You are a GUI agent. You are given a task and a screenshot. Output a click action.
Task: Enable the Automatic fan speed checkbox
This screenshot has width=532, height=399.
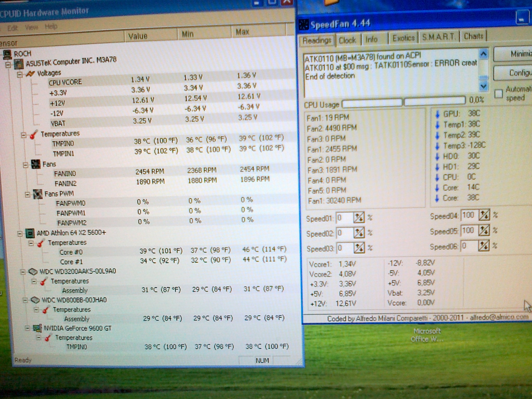click(498, 94)
